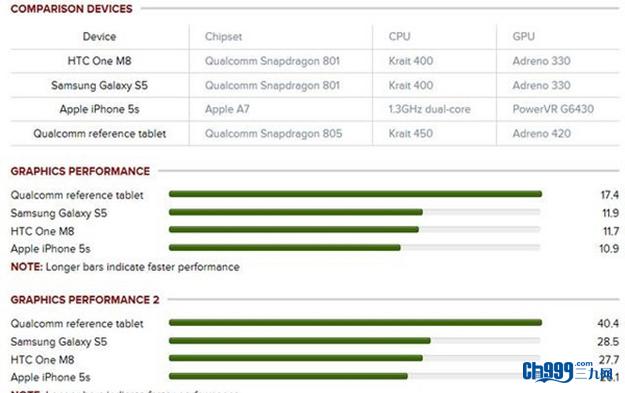Click the Samsung Galaxy S5 28.5 bar
This screenshot has height=393, width=625.
(300, 340)
